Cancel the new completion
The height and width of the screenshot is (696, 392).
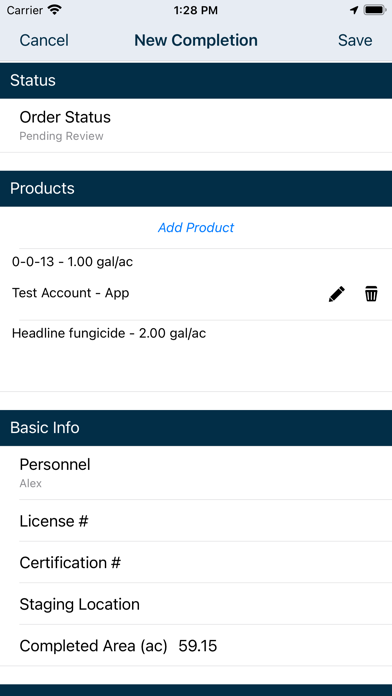click(44, 40)
